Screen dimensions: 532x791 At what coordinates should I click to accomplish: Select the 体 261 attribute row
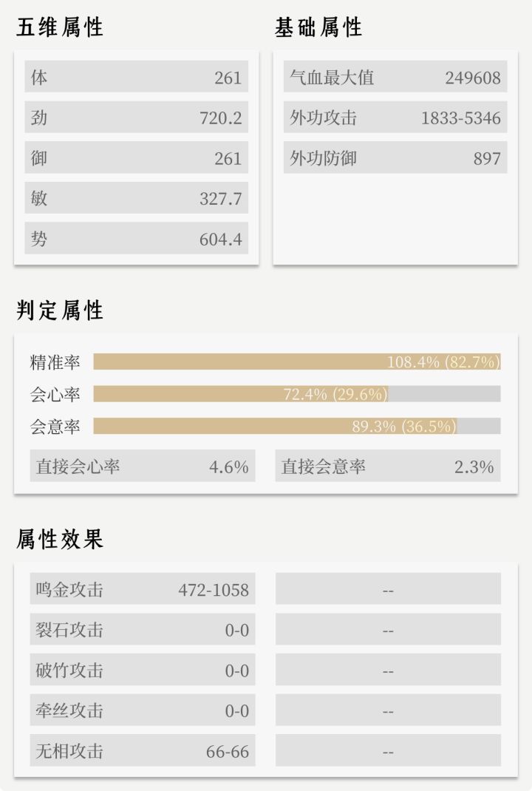pos(136,77)
